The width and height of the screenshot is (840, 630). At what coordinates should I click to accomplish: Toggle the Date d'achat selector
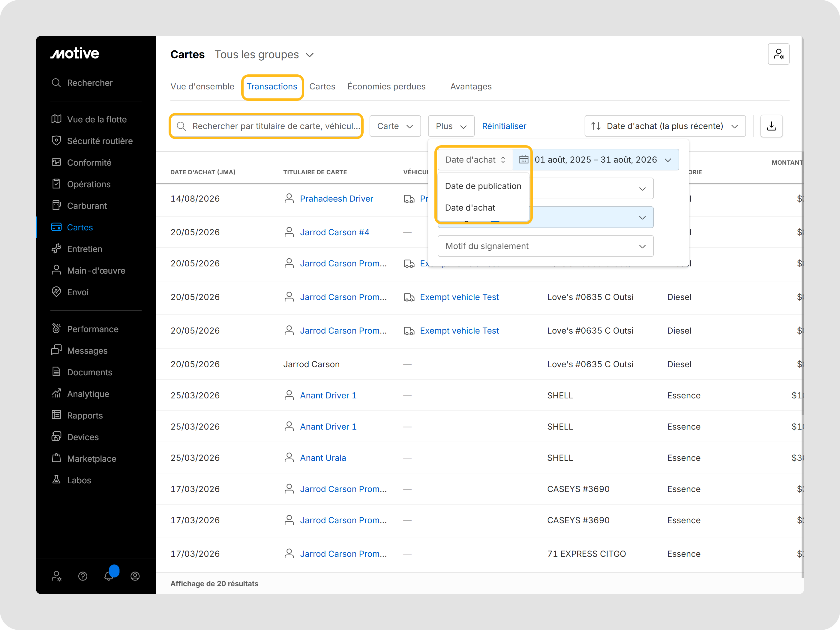tap(475, 160)
